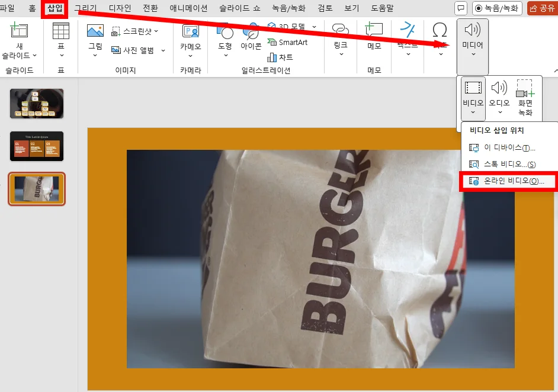Open the 도움말 tab
Screen dimensions: 558x392
tap(382, 8)
